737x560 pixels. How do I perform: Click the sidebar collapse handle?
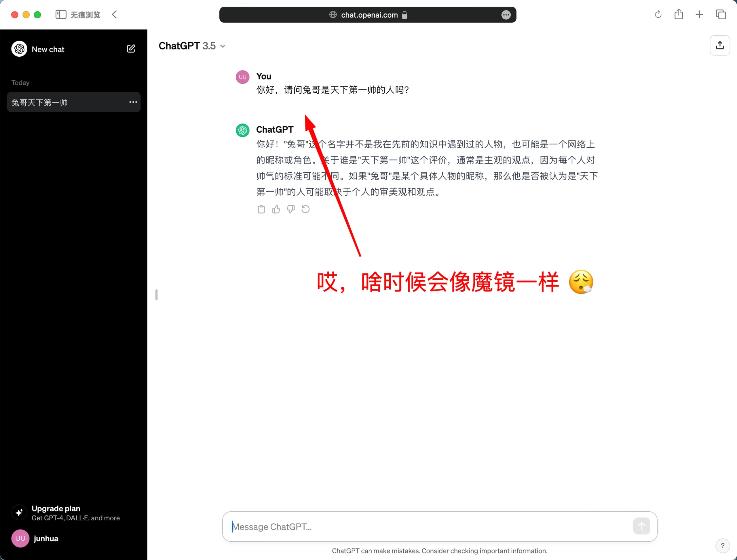(156, 294)
